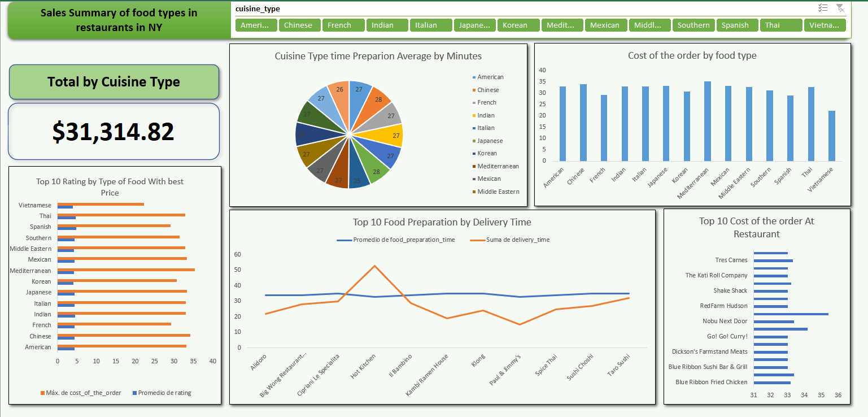Click the Hot Kitchen peak data point
868x417 pixels.
tap(373, 264)
